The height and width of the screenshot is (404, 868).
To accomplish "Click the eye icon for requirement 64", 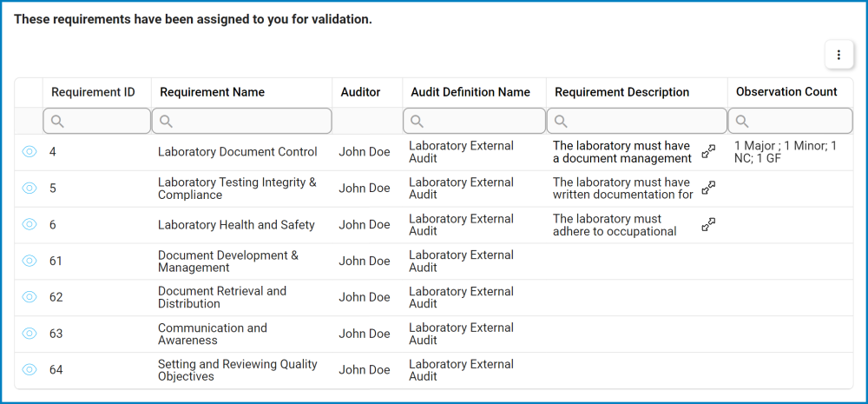I will pyautogui.click(x=30, y=369).
